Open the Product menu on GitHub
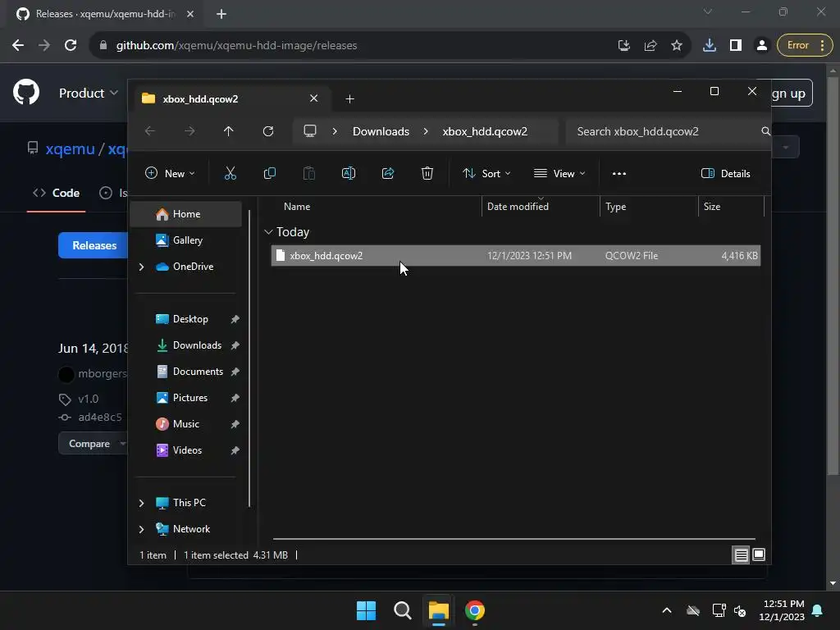Image resolution: width=840 pixels, height=630 pixels. click(x=89, y=93)
